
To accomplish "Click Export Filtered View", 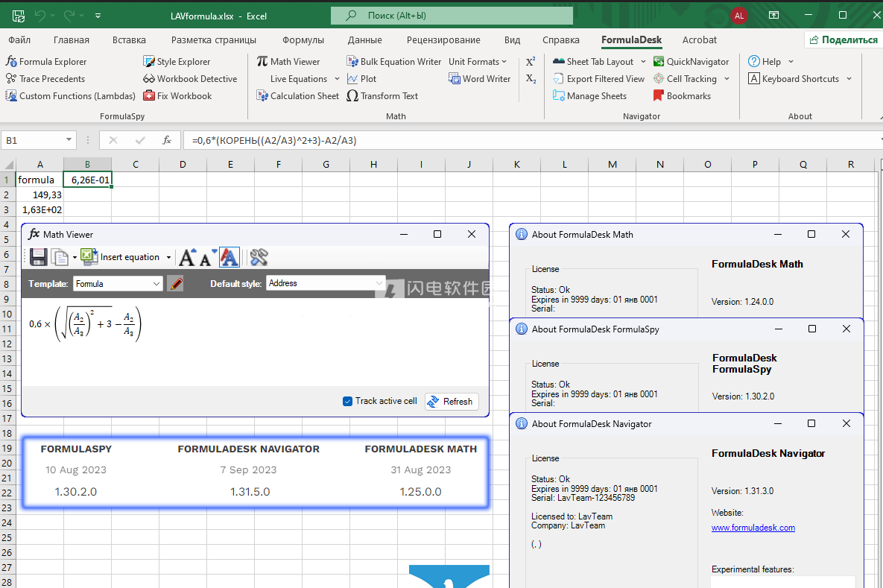I will click(598, 79).
